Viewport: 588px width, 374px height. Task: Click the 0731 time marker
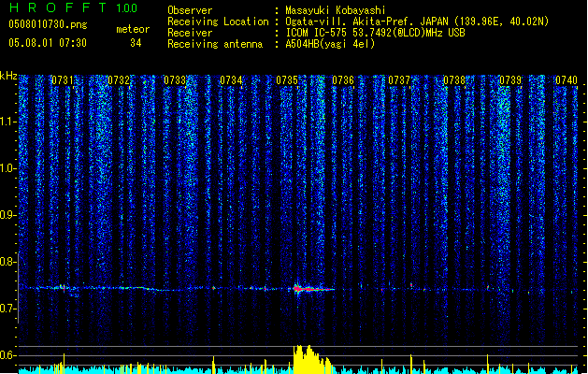63,80
